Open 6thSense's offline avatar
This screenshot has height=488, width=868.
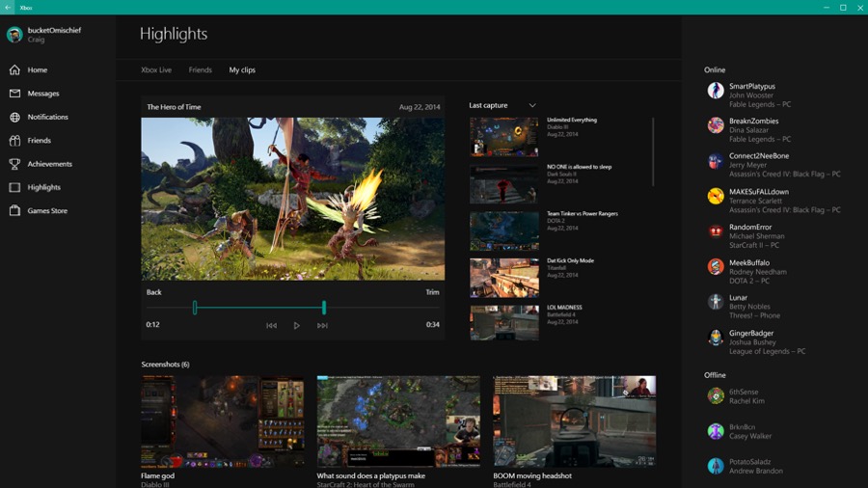716,395
